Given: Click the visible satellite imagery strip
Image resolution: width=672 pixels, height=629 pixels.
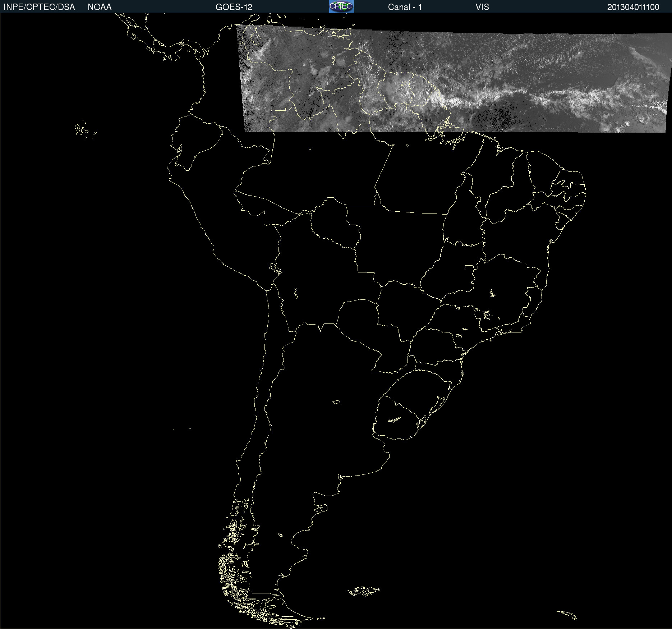Looking at the screenshot, I should pyautogui.click(x=454, y=78).
